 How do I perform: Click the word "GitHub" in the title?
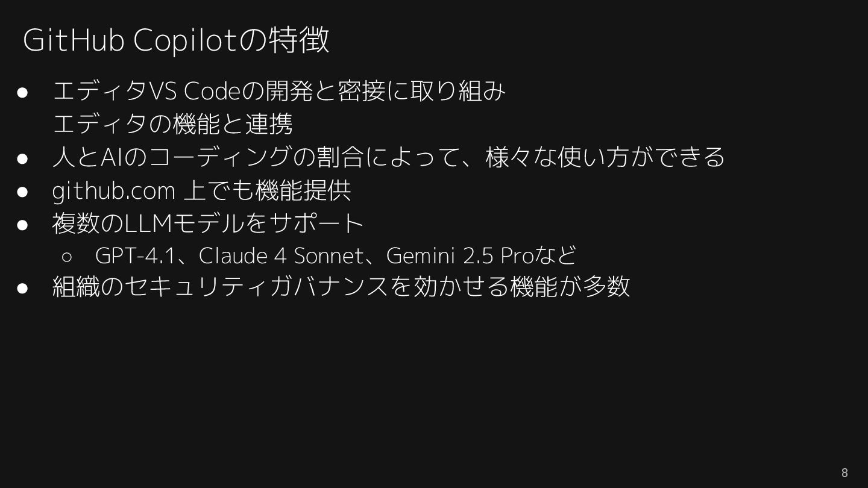coord(74,40)
